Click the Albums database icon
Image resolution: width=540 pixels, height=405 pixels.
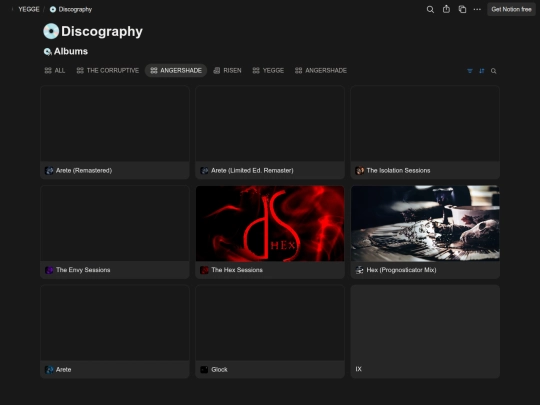click(48, 52)
